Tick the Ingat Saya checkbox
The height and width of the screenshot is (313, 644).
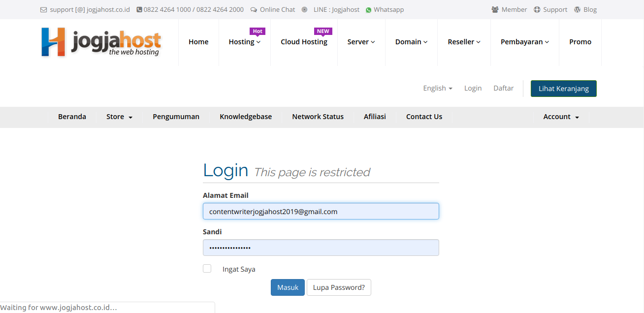(x=207, y=269)
